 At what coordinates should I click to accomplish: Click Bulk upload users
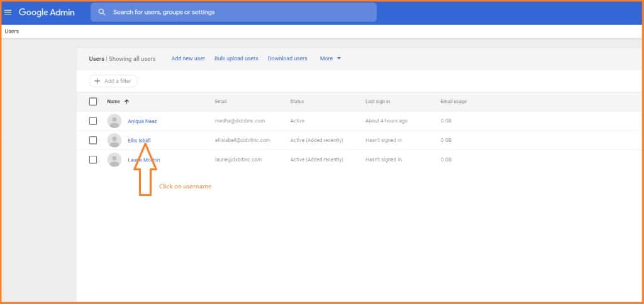pos(236,58)
